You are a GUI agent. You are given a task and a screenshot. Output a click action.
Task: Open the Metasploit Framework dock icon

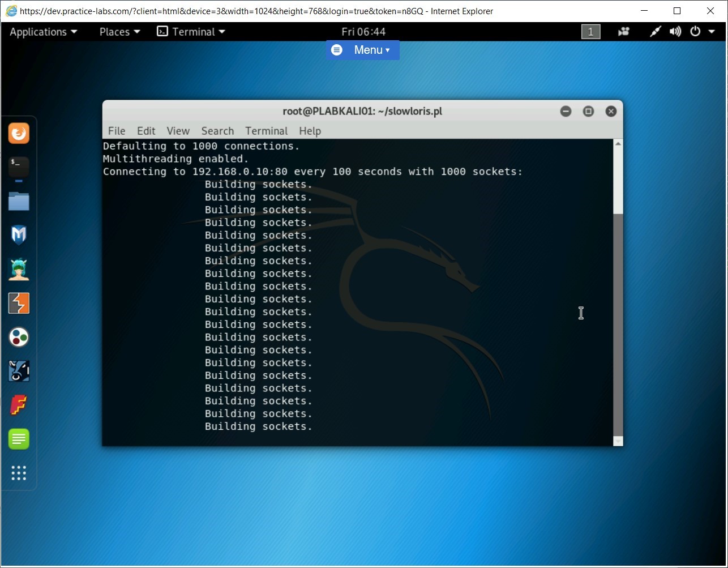(x=19, y=235)
